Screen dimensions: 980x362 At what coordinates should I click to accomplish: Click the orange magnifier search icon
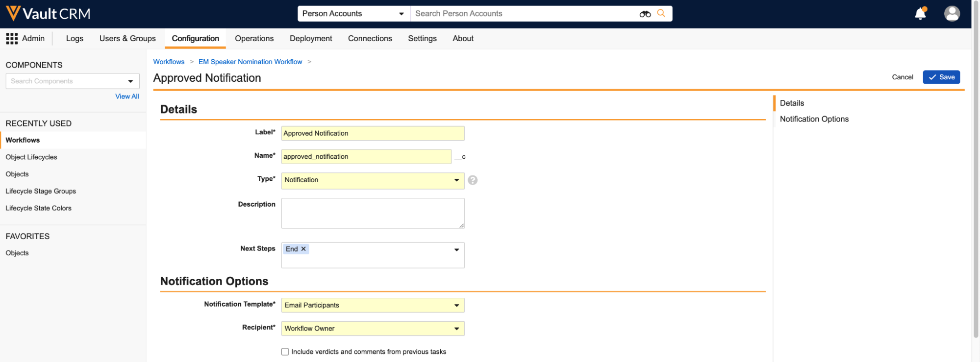661,14
